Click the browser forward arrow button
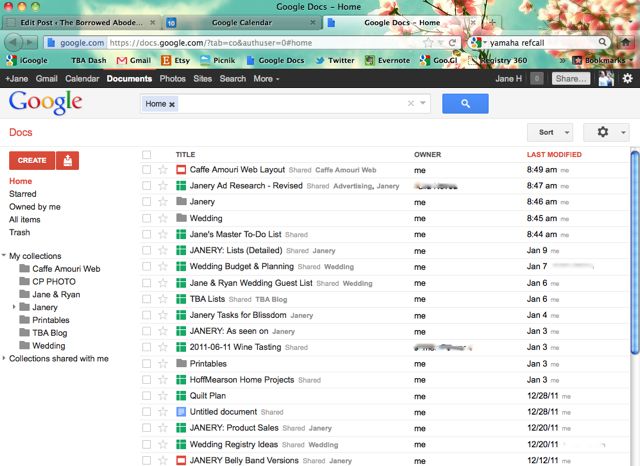The height and width of the screenshot is (466, 640). click(29, 42)
